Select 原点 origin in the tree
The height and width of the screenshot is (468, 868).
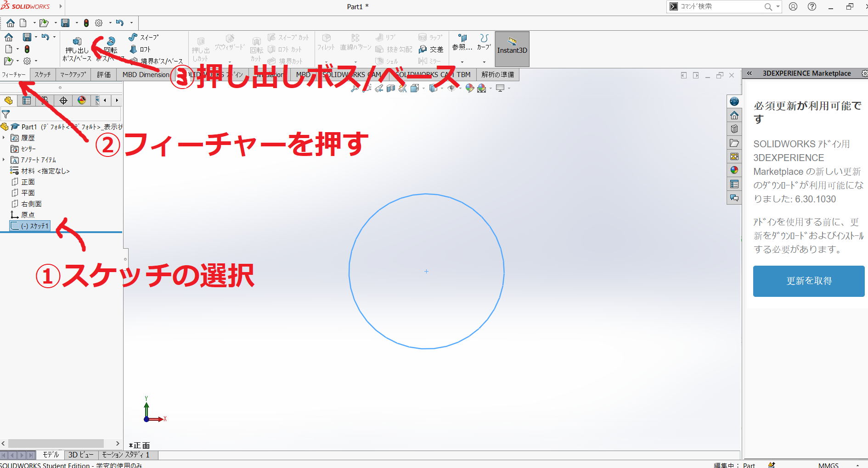(23, 215)
